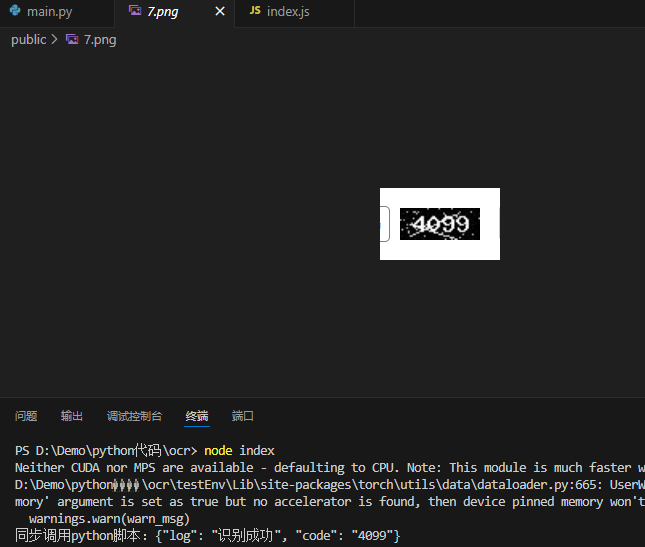The height and width of the screenshot is (547, 645).
Task: Open the 调试控制台 panel tab
Action: click(x=134, y=416)
